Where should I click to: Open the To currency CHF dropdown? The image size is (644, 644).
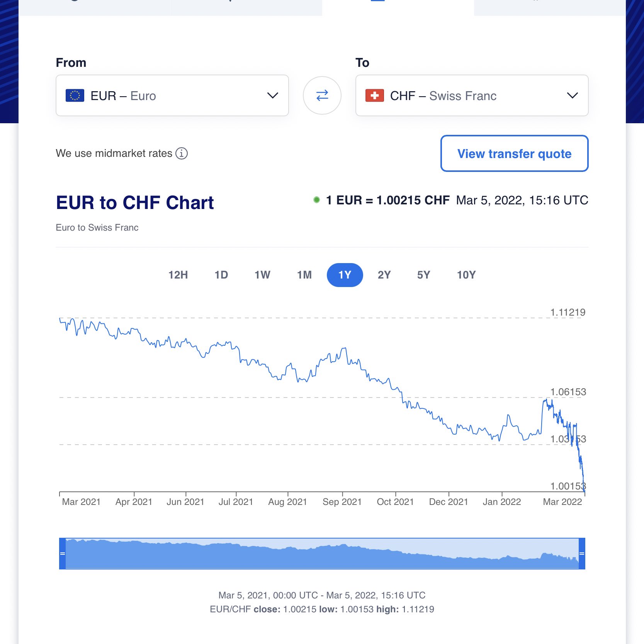471,95
